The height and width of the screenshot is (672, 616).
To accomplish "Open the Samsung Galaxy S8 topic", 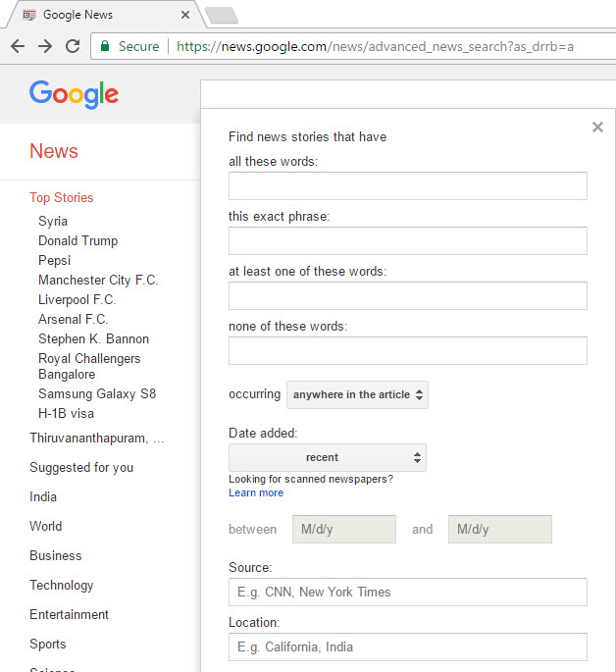I will coord(97,393).
